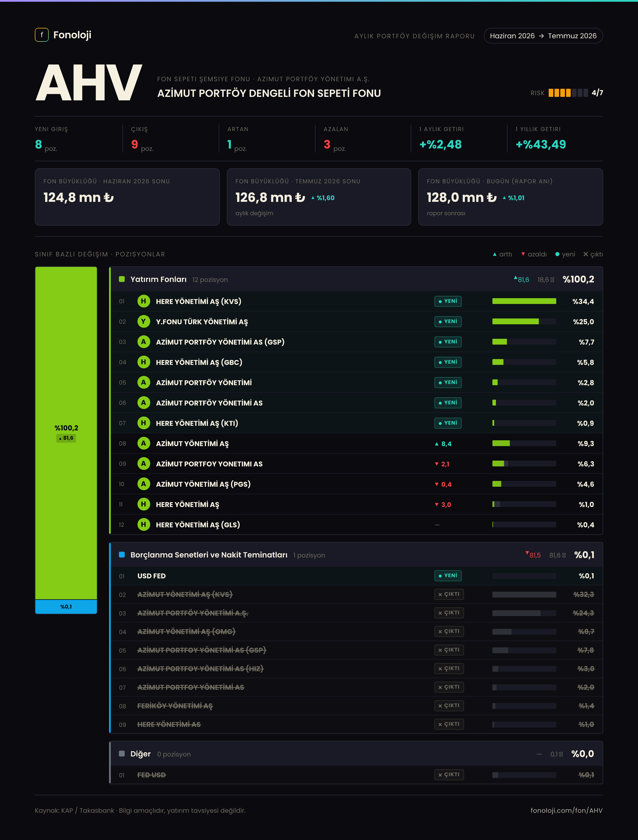Click the Fon Büyüklüğü Haziran 2026 Sonu card

[x=127, y=197]
